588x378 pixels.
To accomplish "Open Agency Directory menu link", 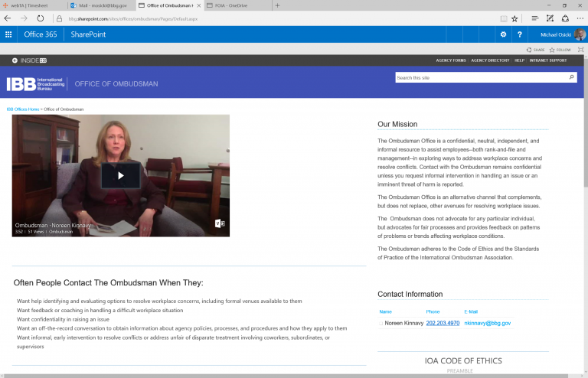I will [x=489, y=60].
